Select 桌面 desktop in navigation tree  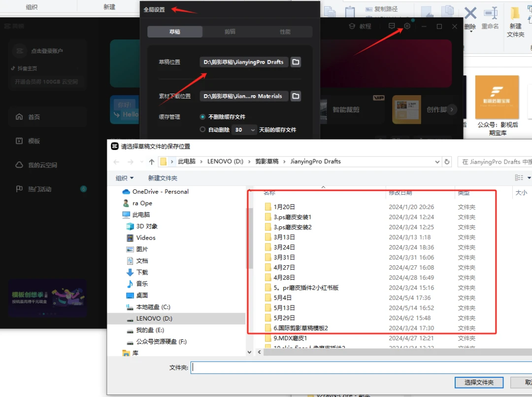[x=137, y=295]
